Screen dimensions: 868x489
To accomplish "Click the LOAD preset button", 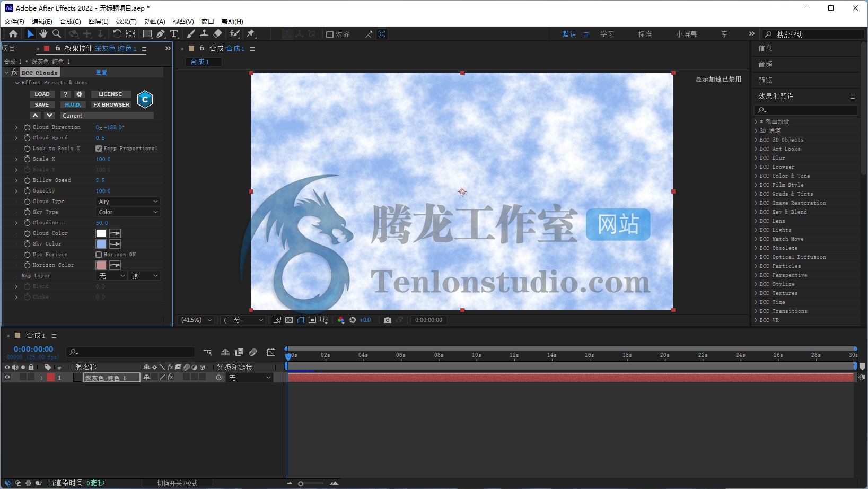I will click(x=42, y=94).
